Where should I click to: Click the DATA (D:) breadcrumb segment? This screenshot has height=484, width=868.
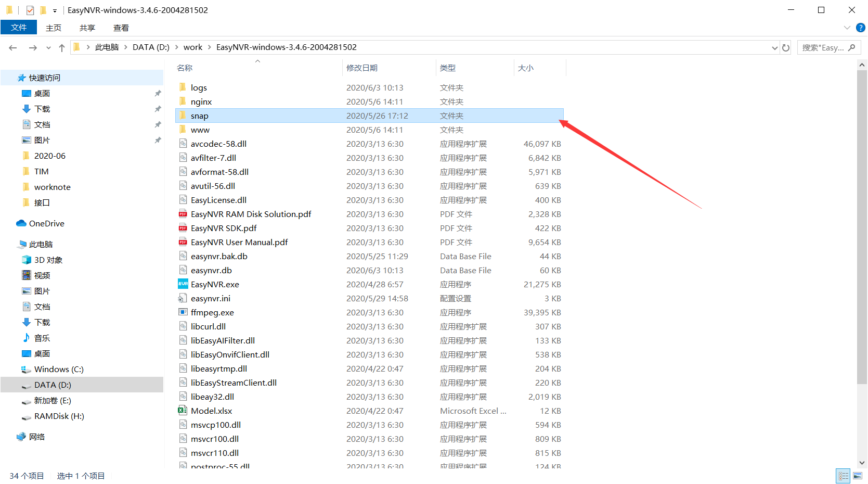[151, 47]
